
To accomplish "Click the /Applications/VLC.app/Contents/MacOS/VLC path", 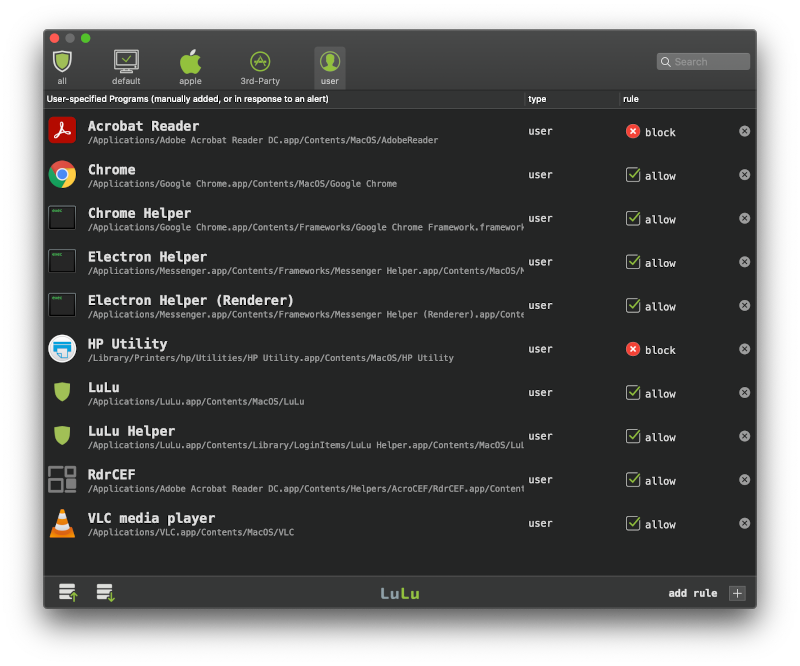I will (x=191, y=532).
